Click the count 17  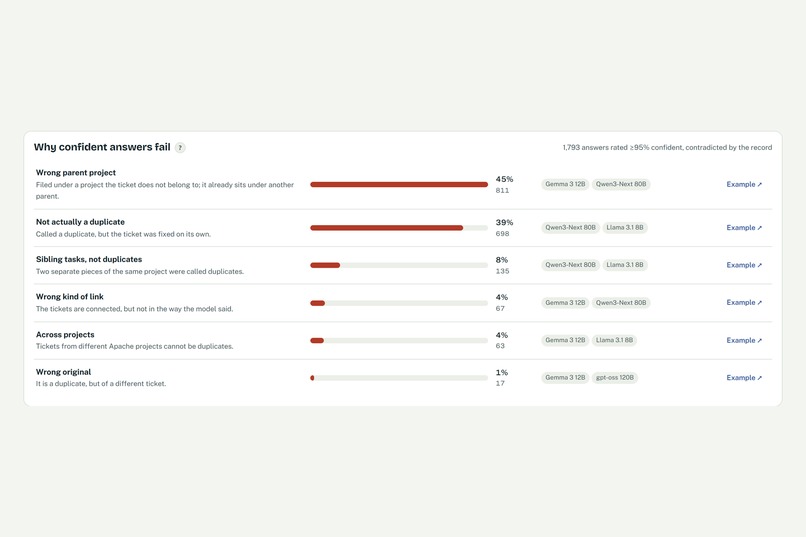[500, 383]
